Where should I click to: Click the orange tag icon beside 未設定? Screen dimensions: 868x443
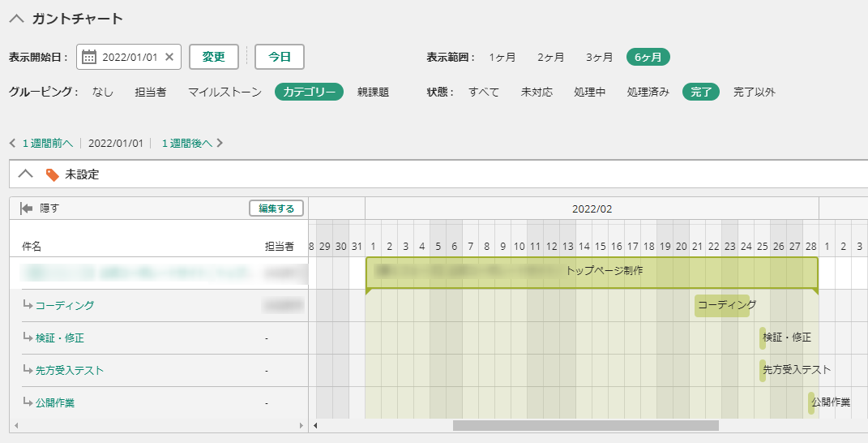coord(52,174)
